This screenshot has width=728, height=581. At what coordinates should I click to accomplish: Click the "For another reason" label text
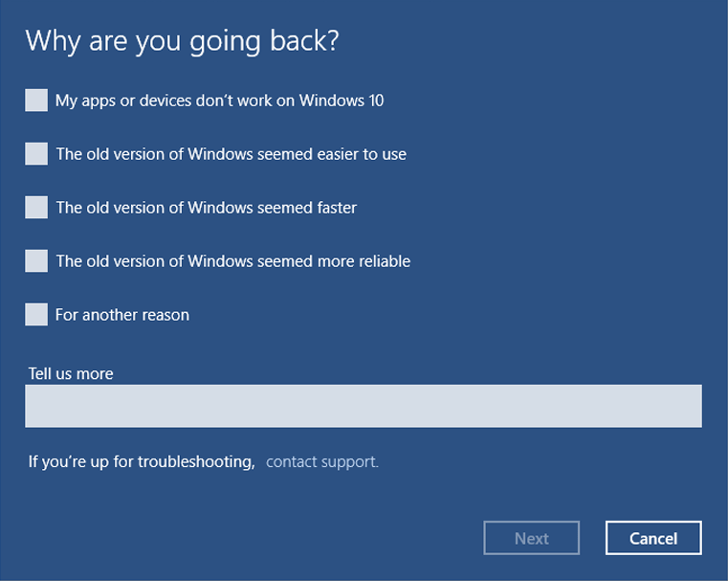[x=122, y=315]
